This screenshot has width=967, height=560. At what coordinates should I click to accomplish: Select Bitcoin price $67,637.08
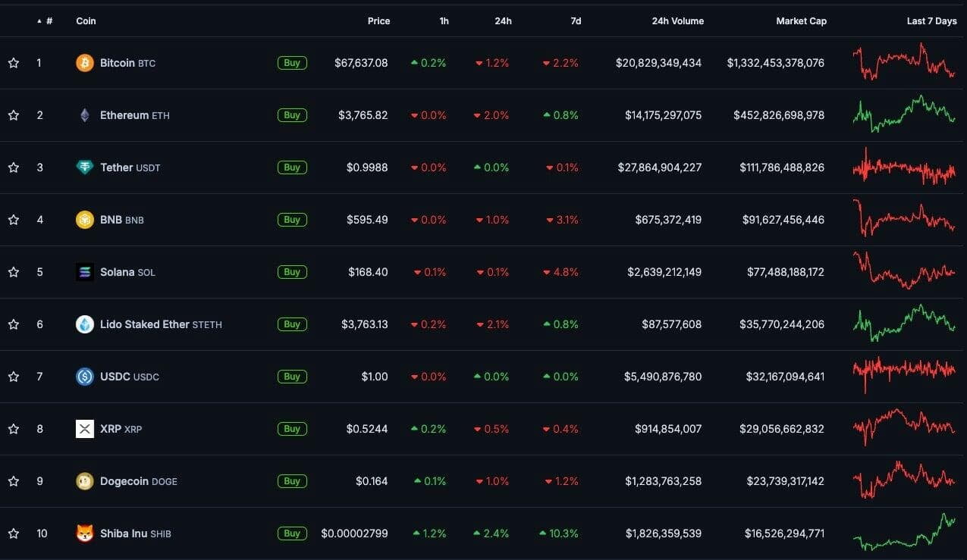[x=361, y=63]
